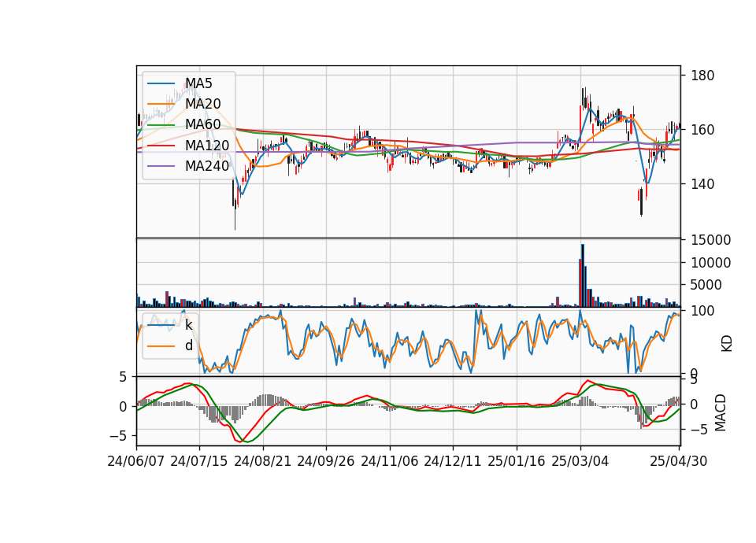Click the MA240 legend label
Image resolution: width=756 pixels, height=543 pixels.
pos(207,166)
